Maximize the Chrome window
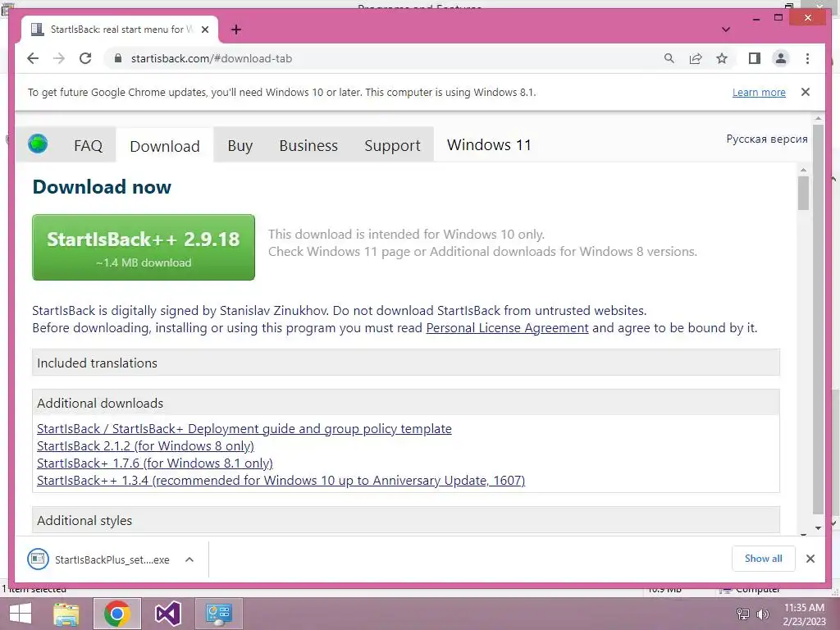 click(x=778, y=18)
